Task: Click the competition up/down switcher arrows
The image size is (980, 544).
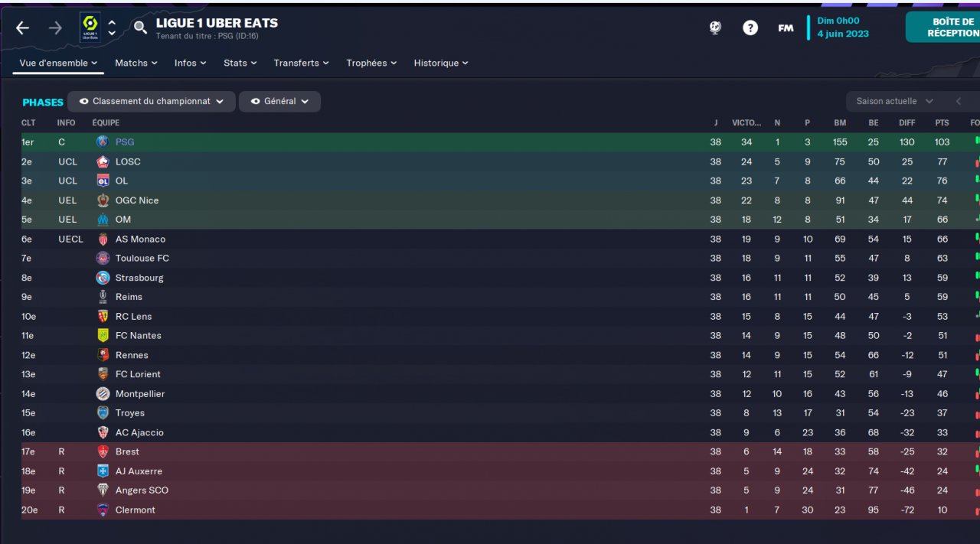Action: [x=112, y=28]
